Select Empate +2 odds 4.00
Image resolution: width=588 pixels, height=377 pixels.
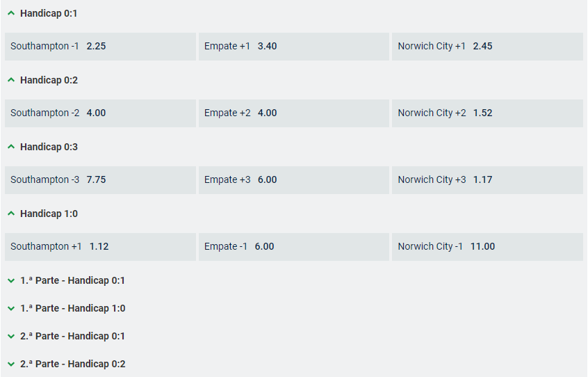tap(293, 113)
